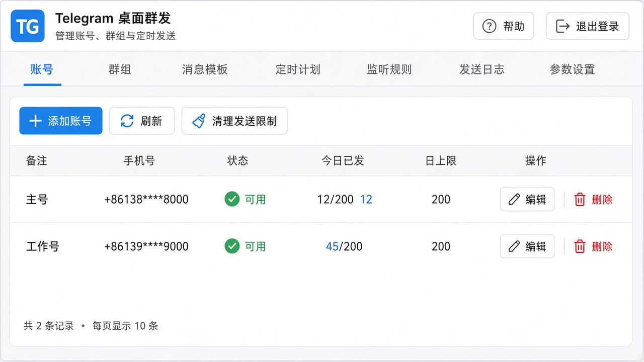Image resolution: width=644 pixels, height=362 pixels.
Task: Click the green check icon for 工作号
Action: [232, 246]
